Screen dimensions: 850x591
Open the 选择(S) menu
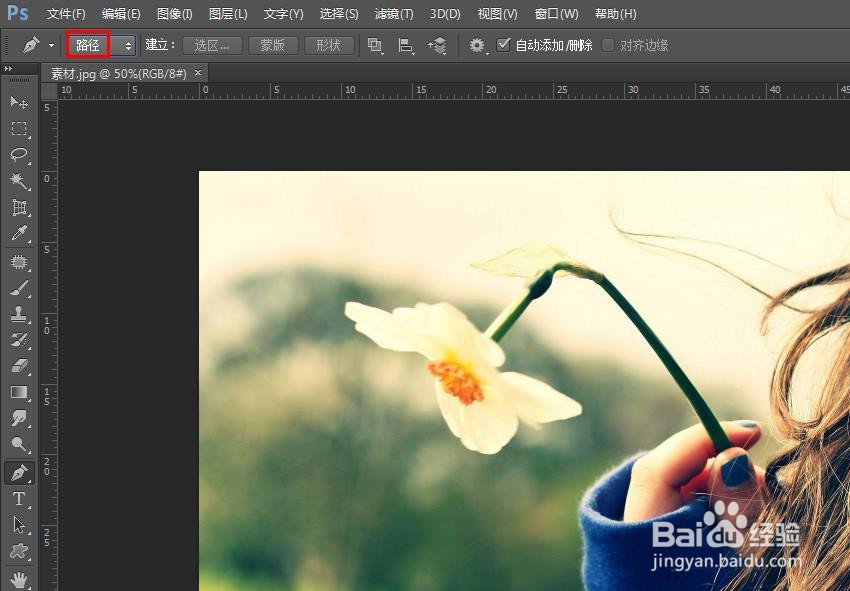(339, 14)
